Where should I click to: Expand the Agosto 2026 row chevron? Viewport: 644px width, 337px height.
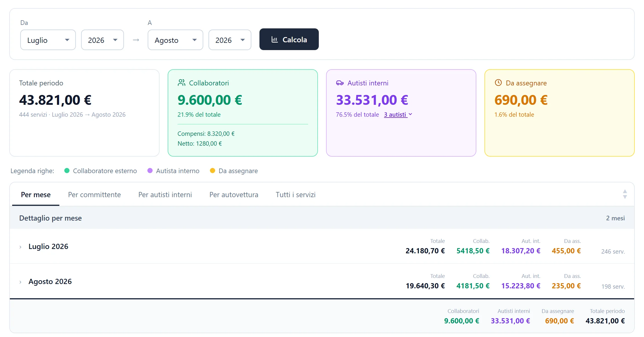pyautogui.click(x=20, y=282)
